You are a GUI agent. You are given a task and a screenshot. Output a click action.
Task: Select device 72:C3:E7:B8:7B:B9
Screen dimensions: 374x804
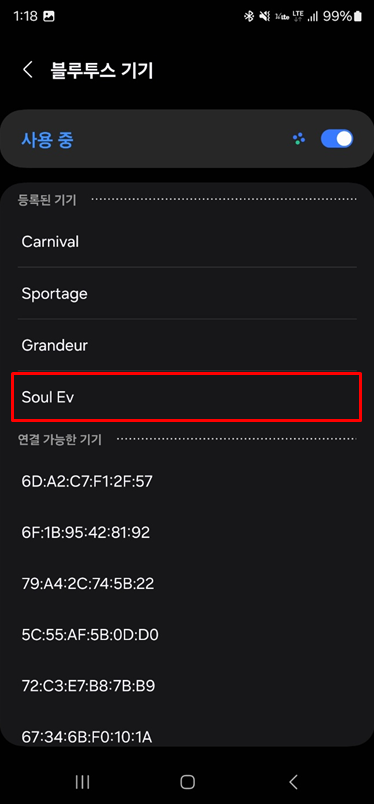click(x=187, y=686)
